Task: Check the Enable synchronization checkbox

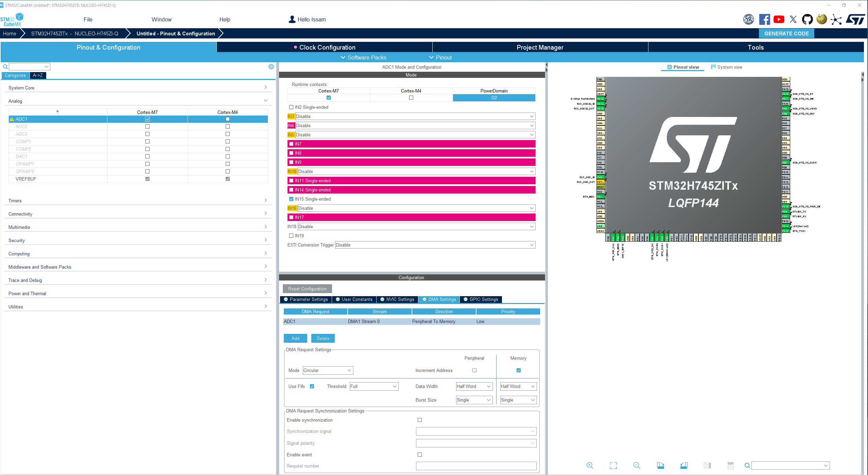Action: [420, 420]
